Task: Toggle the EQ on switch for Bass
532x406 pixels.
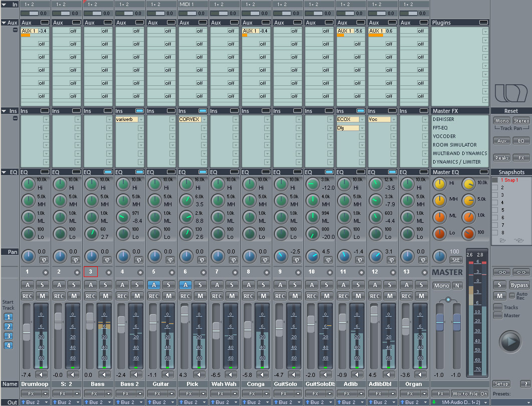Action: pyautogui.click(x=108, y=172)
